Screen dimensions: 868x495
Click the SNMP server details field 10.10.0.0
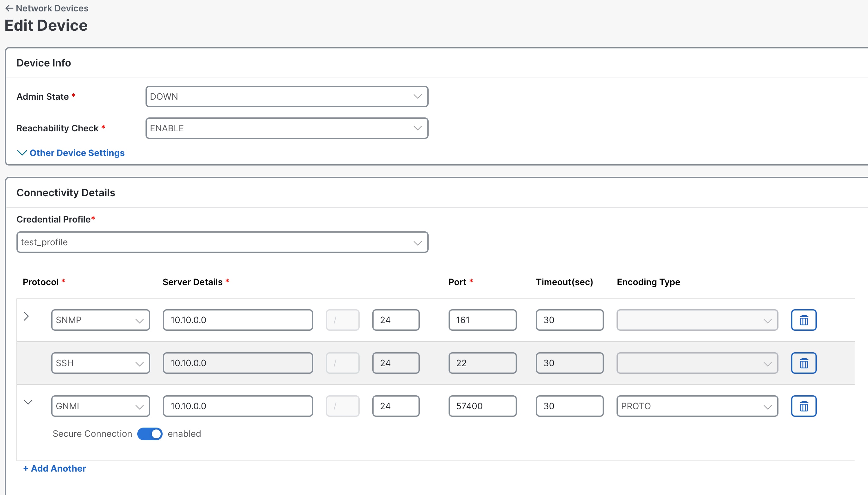coord(238,320)
